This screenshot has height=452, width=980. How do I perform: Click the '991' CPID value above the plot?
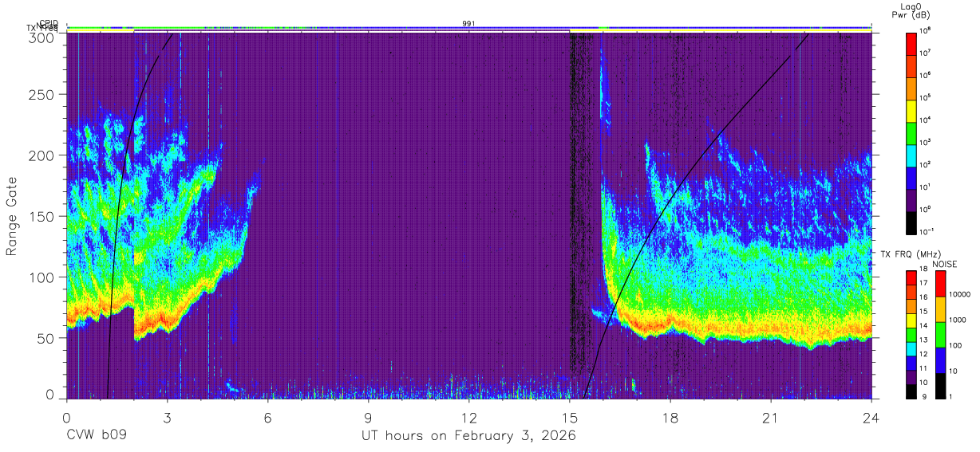point(468,24)
